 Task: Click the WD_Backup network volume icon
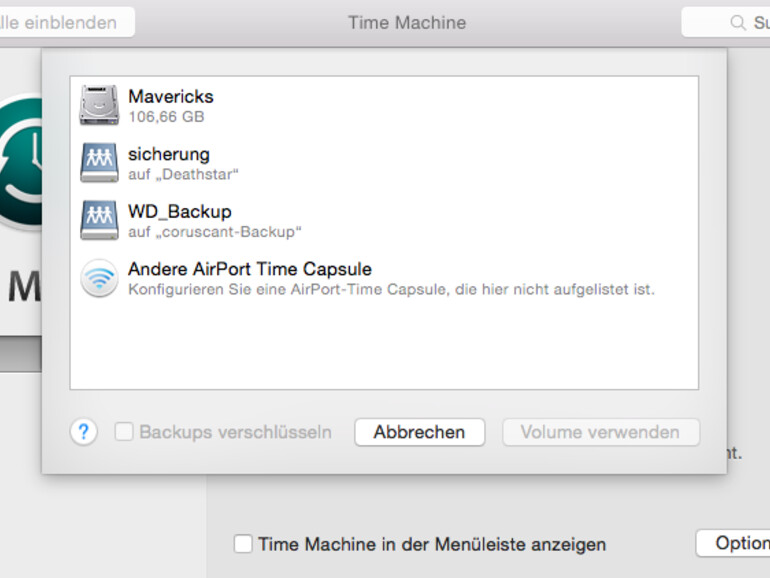click(99, 221)
